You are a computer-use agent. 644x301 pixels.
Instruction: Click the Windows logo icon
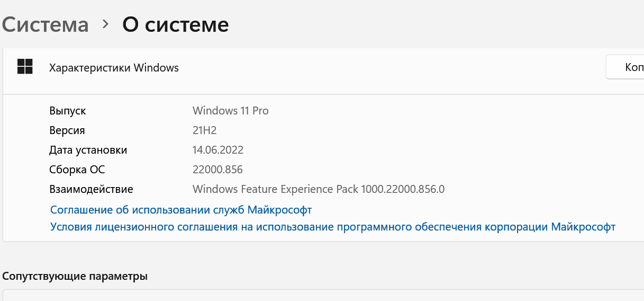pos(25,67)
